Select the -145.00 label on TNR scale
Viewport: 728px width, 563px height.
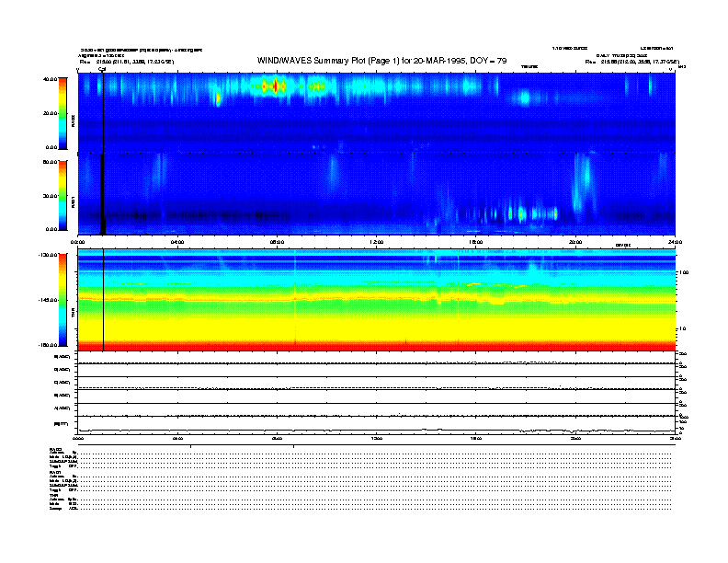pos(49,300)
